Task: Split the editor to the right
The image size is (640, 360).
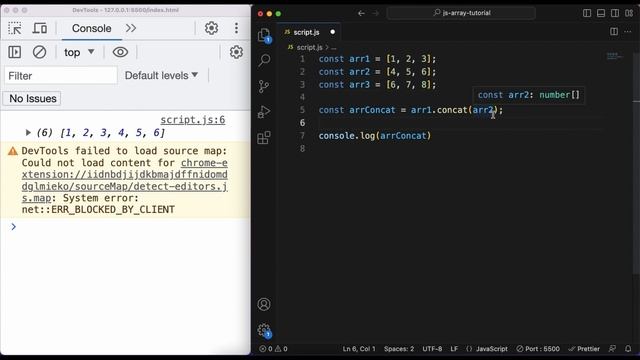Action: coord(614,31)
